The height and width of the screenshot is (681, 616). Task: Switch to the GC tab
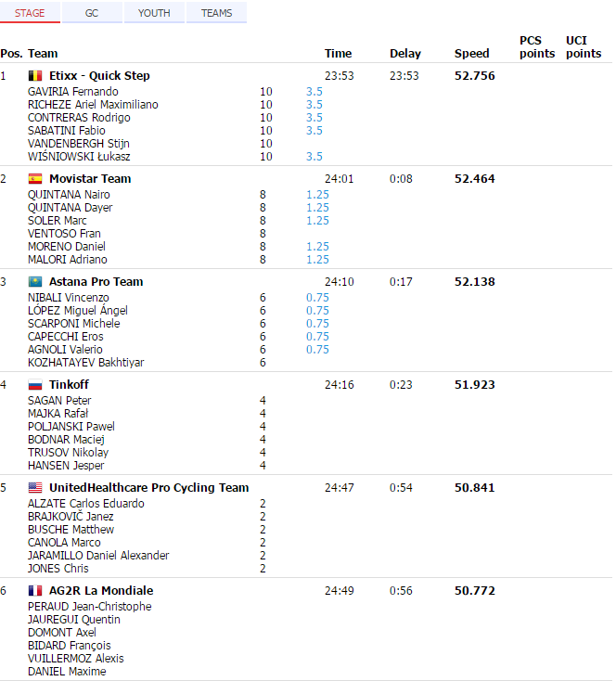tap(92, 13)
